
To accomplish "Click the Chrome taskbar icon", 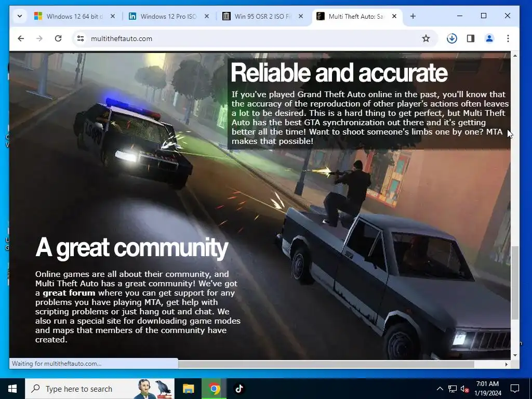I will click(214, 389).
